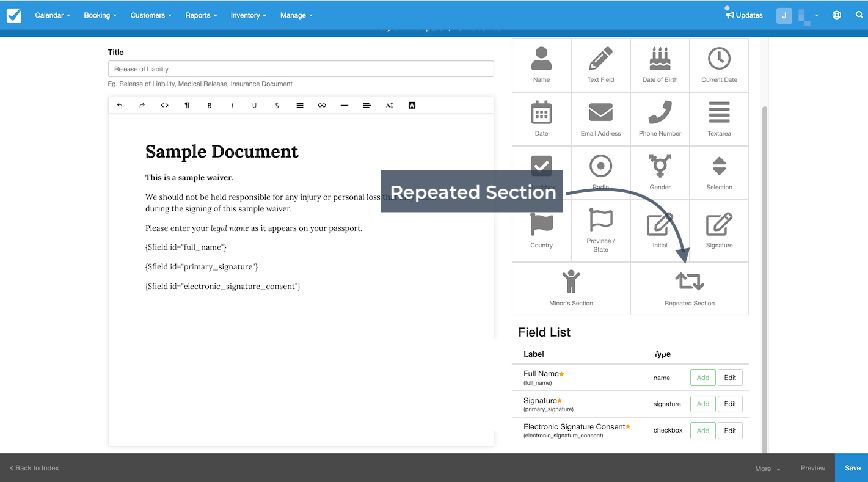This screenshot has height=482, width=868.
Task: Expand the More menu in bottom bar
Action: point(767,469)
